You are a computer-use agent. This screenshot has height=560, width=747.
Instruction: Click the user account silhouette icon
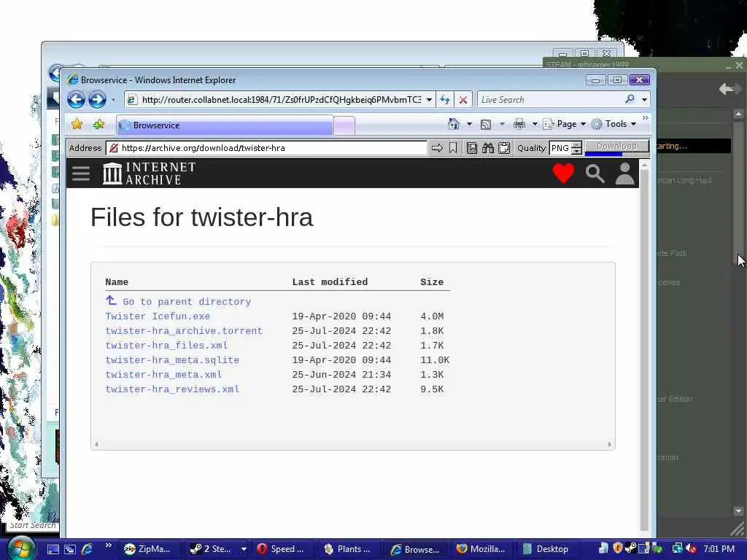click(x=625, y=174)
